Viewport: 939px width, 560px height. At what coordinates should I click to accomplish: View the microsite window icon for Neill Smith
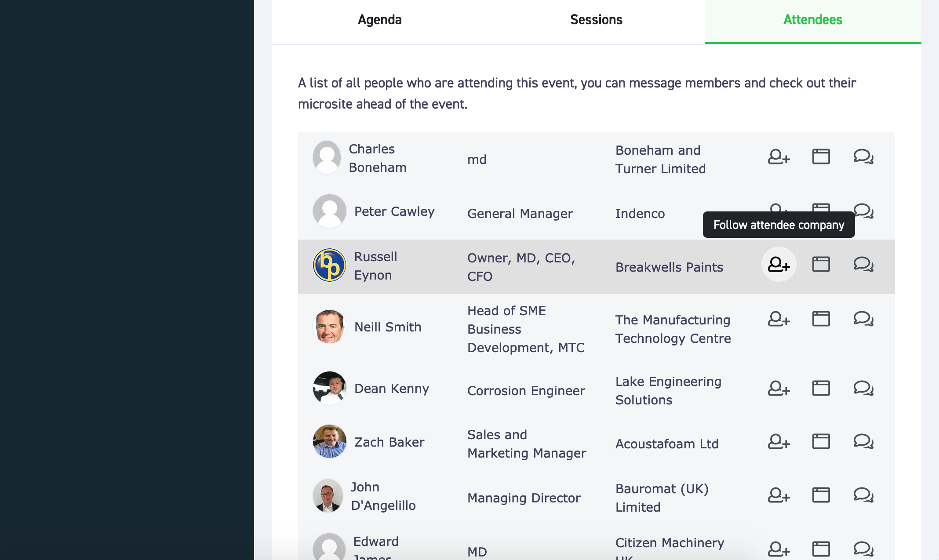pos(821,319)
